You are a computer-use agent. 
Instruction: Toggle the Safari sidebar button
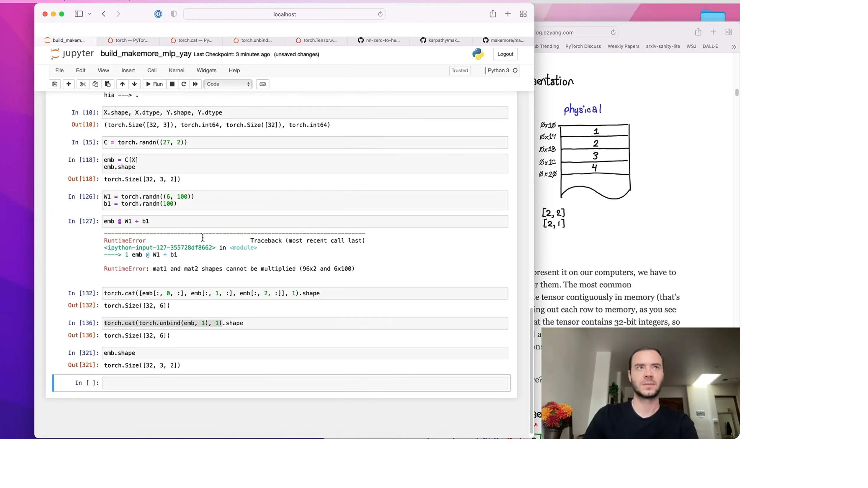point(79,14)
